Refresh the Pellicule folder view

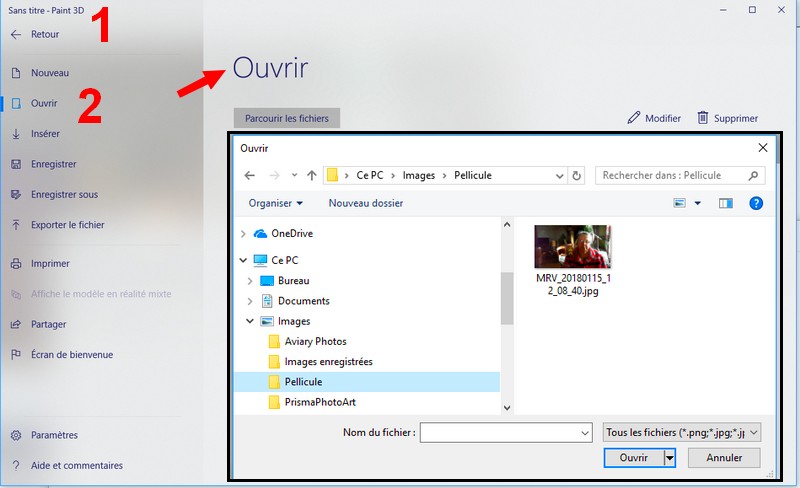576,176
